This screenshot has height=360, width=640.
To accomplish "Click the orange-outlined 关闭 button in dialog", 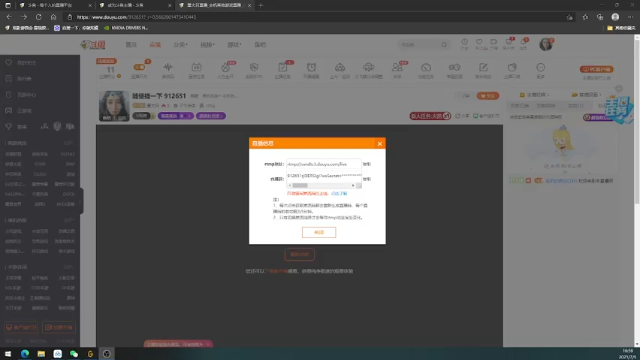I will (x=319, y=232).
